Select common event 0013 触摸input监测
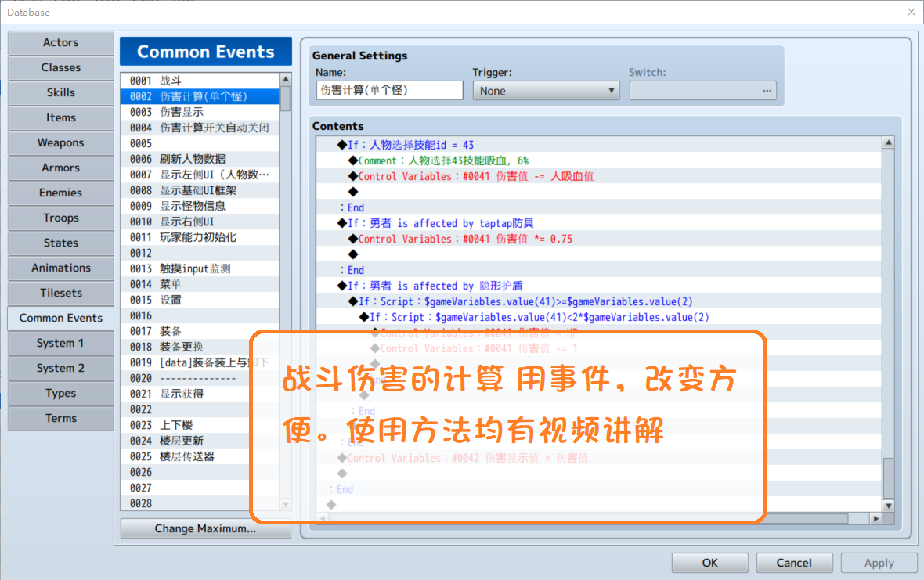The height and width of the screenshot is (580, 924). 200,268
